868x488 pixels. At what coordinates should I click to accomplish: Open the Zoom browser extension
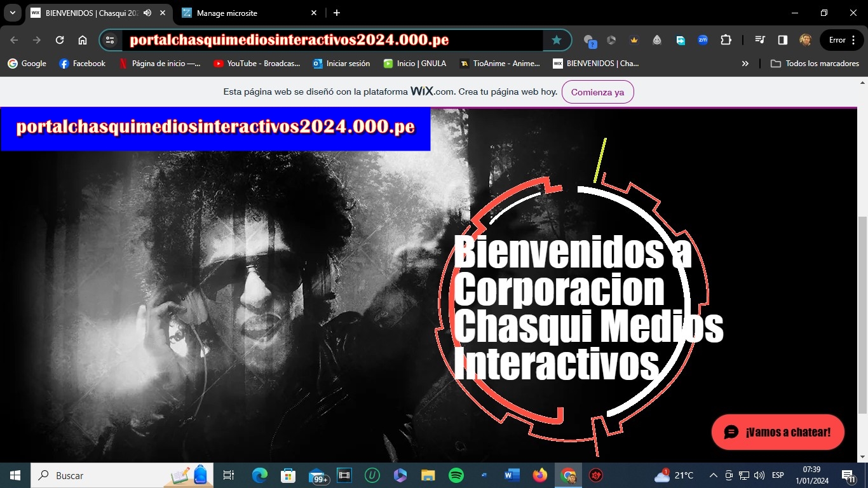[x=703, y=40]
